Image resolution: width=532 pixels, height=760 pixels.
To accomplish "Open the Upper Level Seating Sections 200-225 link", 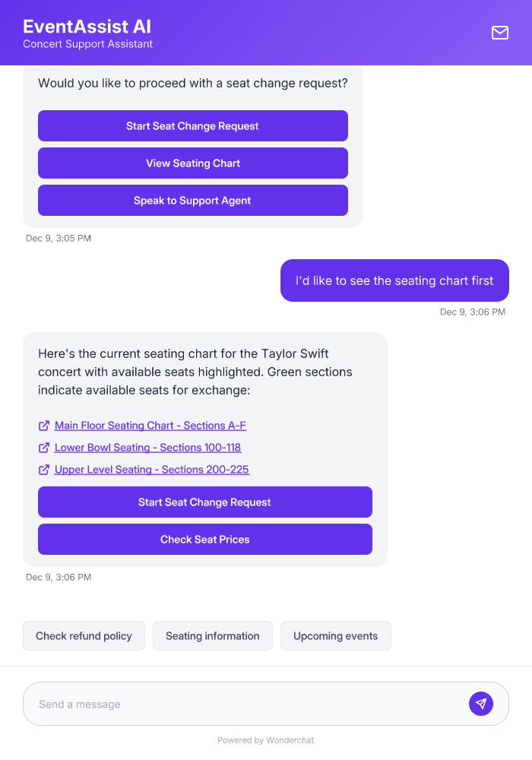I will point(151,470).
